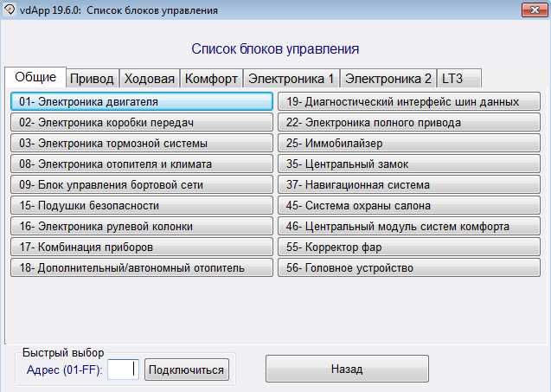Open 01- Электроника двигателя module

142,101
